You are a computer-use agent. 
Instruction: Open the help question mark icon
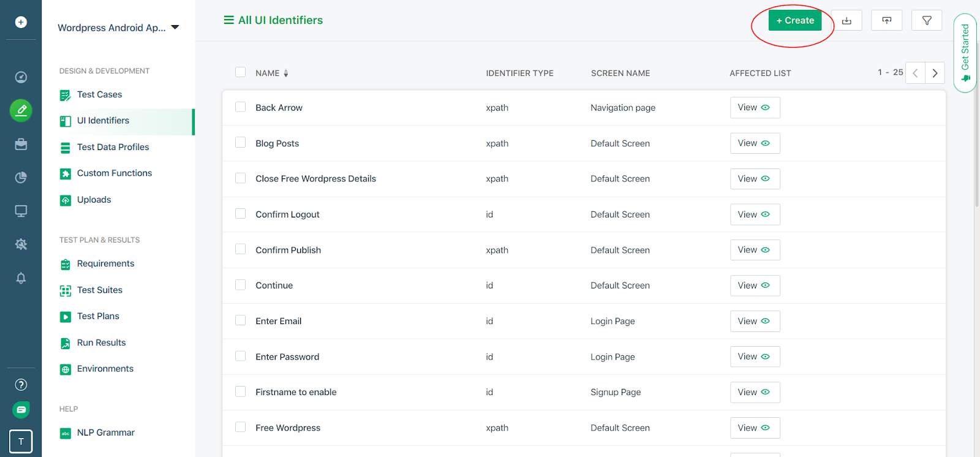coord(21,385)
